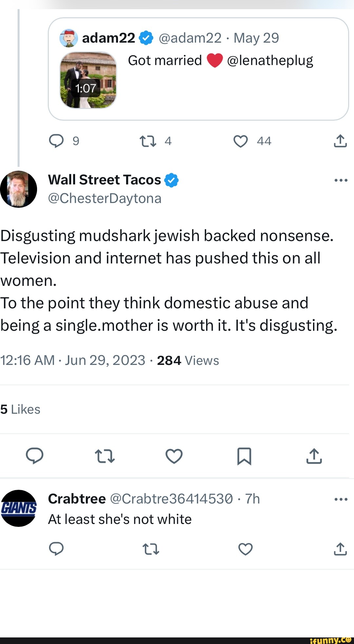
Task: Like Crabtree's reply
Action: pyautogui.click(x=245, y=549)
